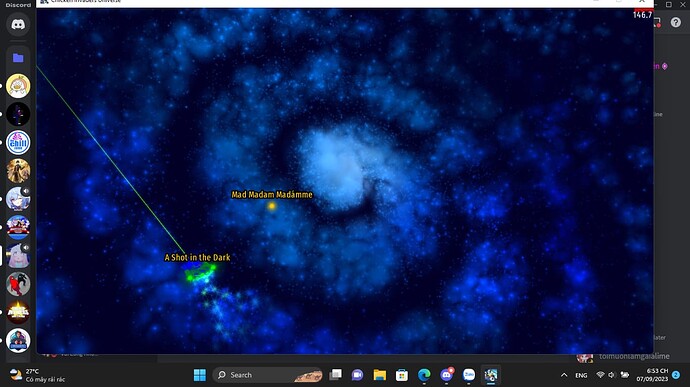Image resolution: width=690 pixels, height=387 pixels.
Task: Open Microsoft Edge from the taskbar
Action: pos(424,375)
